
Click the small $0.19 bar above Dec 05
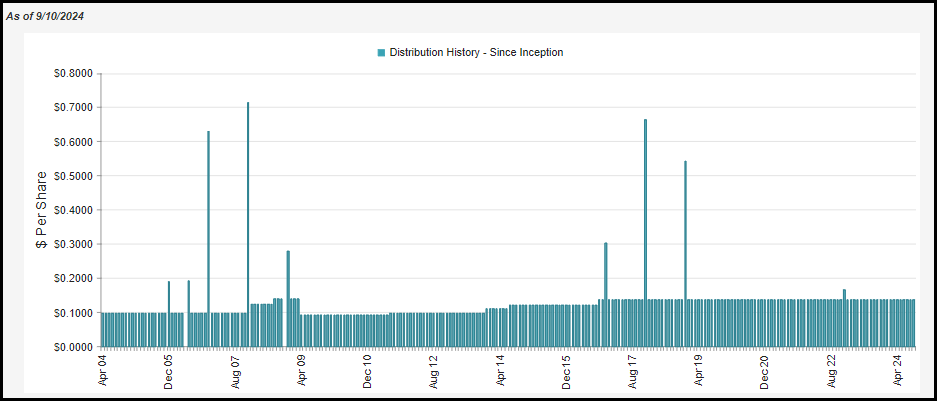click(x=169, y=314)
